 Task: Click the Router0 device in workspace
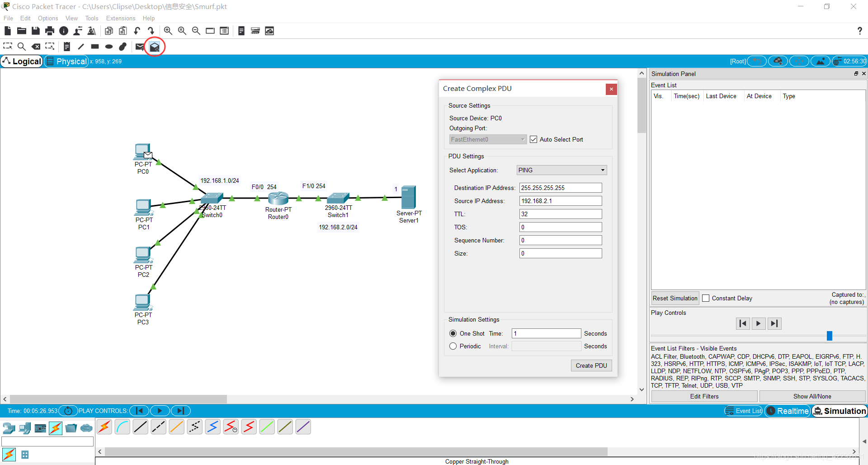point(278,199)
